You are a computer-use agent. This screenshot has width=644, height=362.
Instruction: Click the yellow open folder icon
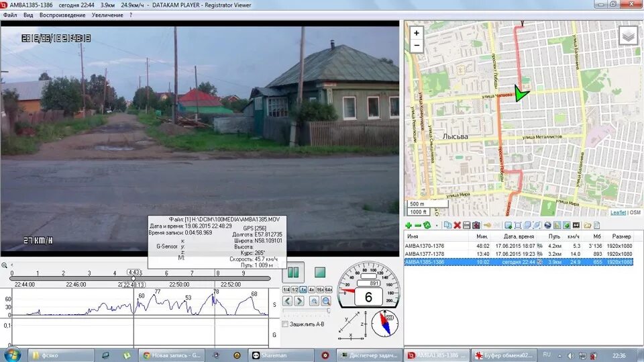coord(588,226)
